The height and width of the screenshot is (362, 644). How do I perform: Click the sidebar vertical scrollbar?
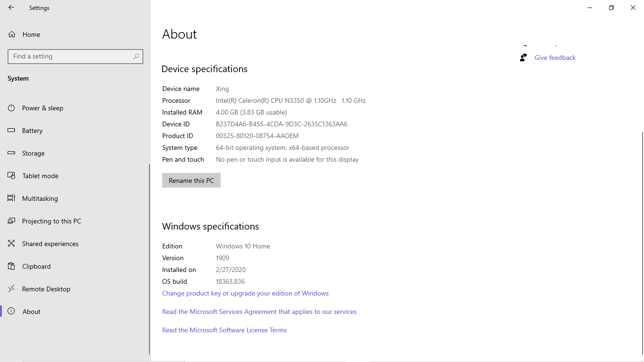[149, 259]
